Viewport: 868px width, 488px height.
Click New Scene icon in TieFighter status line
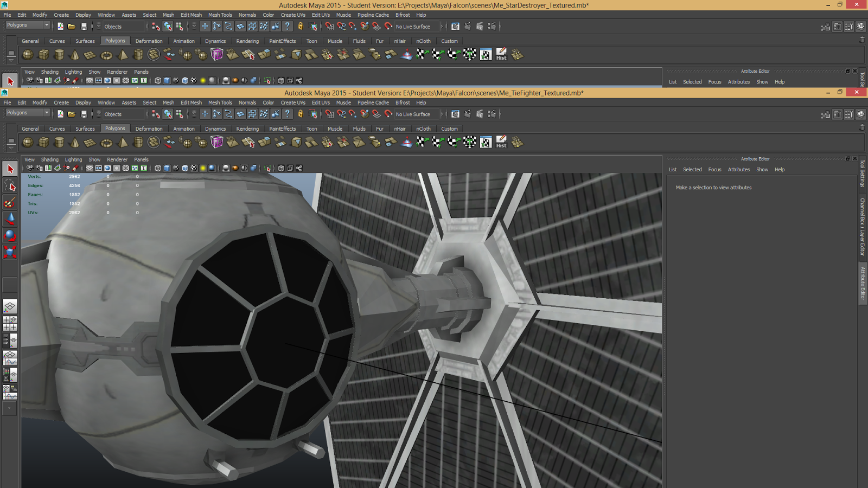click(x=60, y=114)
